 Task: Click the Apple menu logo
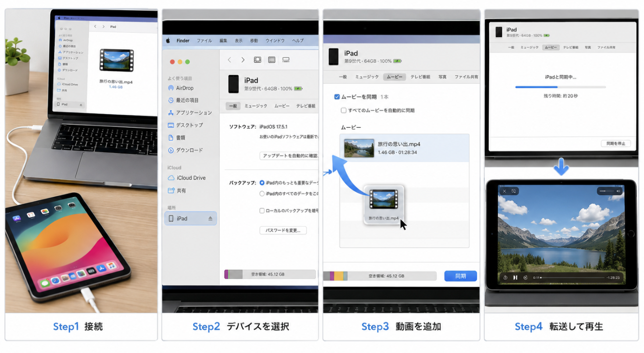click(168, 41)
